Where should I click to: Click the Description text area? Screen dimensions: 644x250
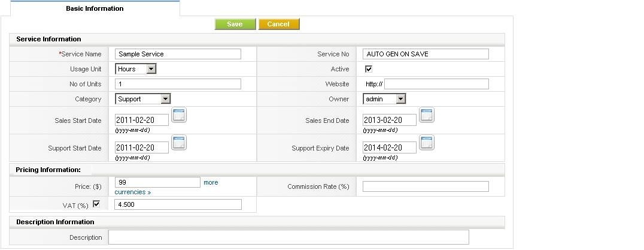coord(288,237)
